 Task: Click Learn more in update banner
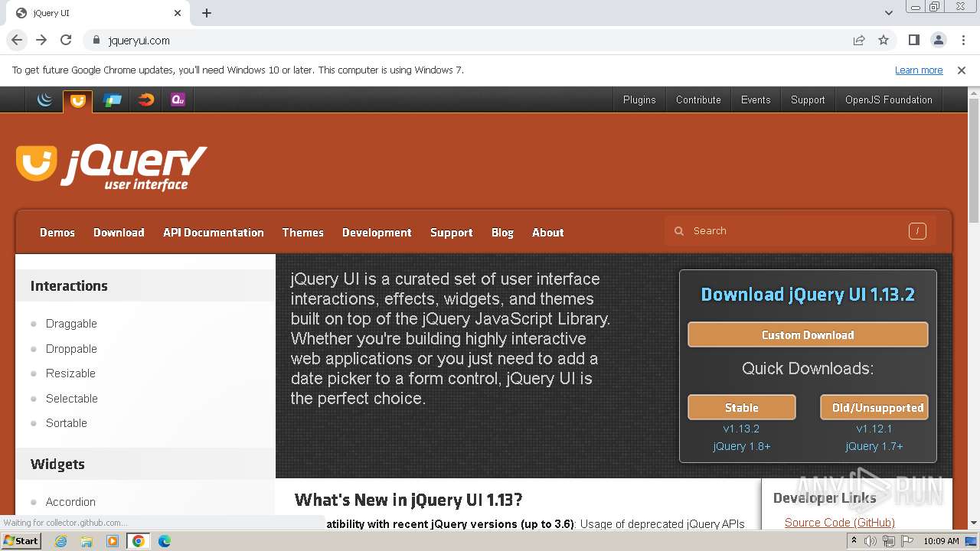(x=919, y=70)
